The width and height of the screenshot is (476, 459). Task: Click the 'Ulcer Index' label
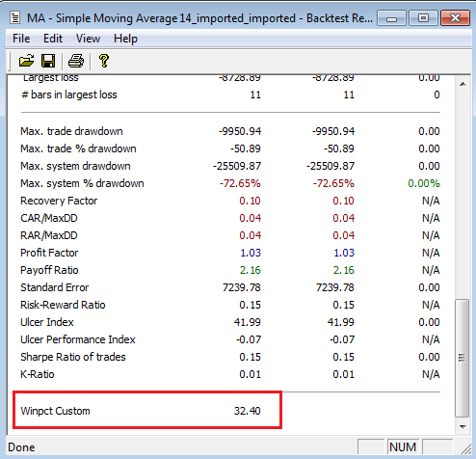pyautogui.click(x=47, y=322)
